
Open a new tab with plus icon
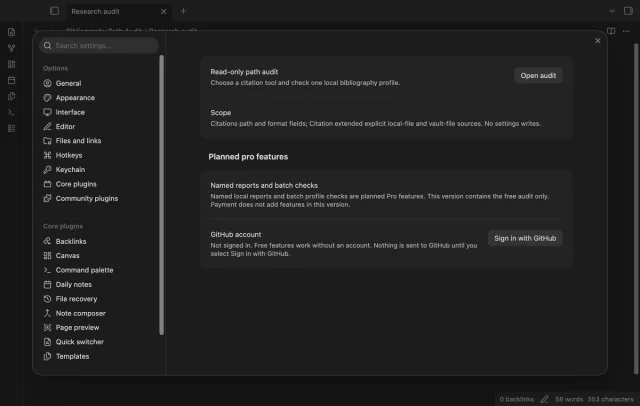(x=183, y=11)
